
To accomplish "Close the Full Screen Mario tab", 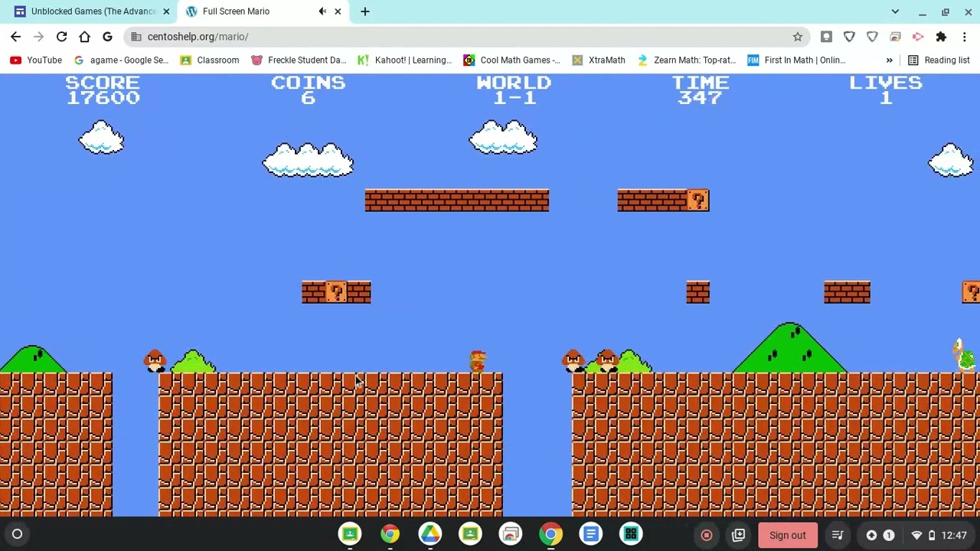I will point(338,11).
